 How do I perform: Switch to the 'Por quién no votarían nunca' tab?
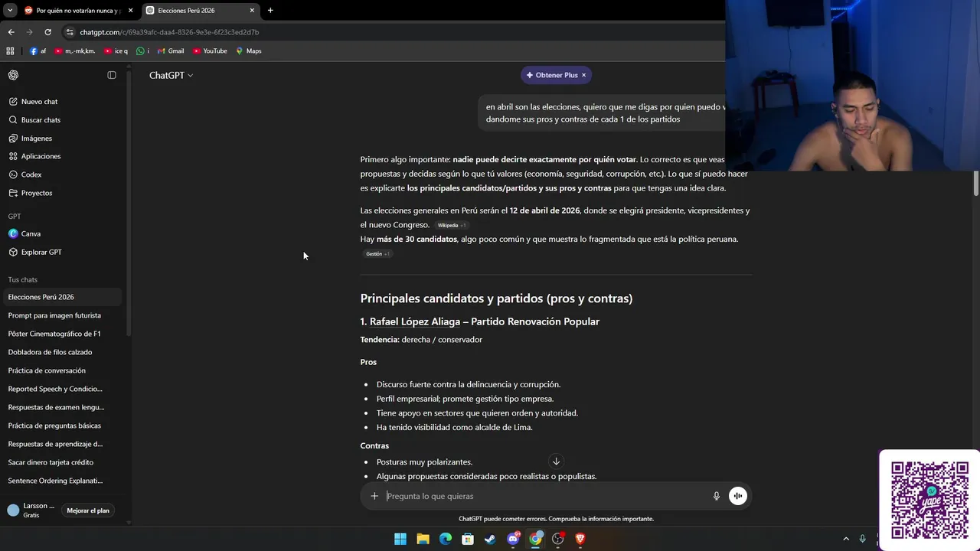pos(78,11)
